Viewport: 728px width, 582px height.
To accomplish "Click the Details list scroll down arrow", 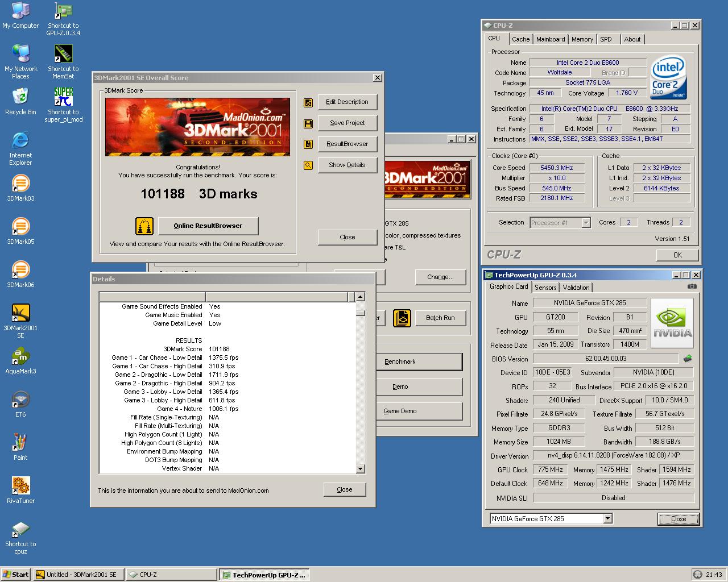I will (x=360, y=469).
